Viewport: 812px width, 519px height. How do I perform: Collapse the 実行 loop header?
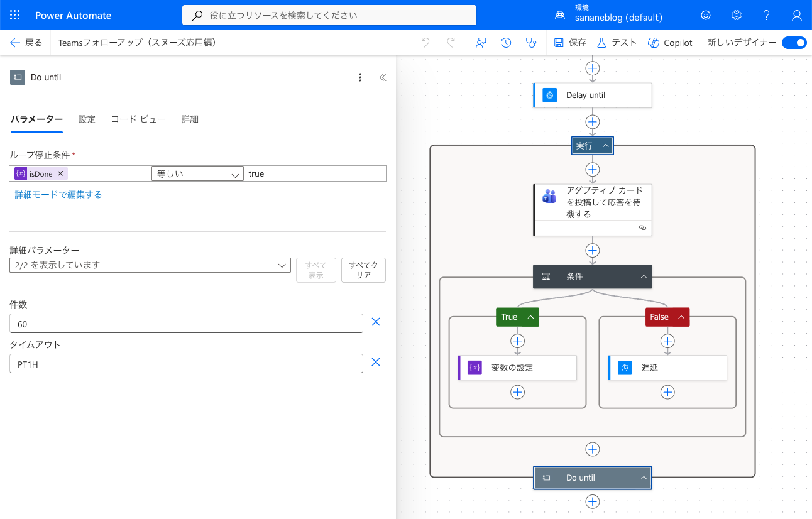(606, 146)
